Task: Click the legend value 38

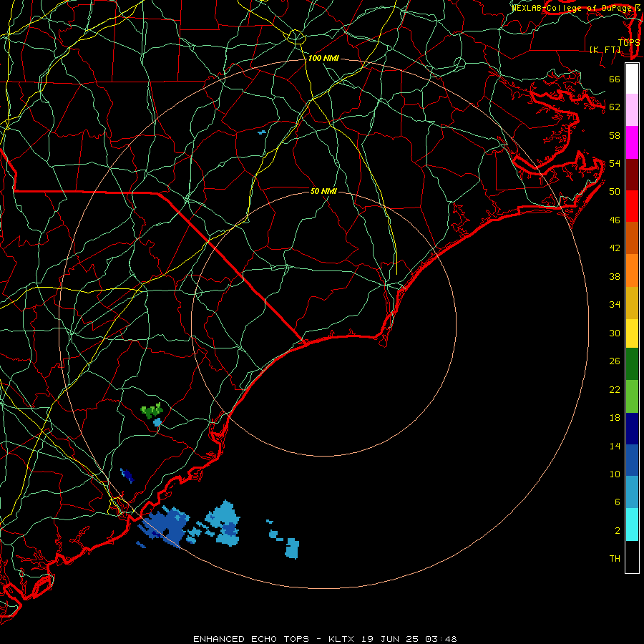Action: point(615,276)
